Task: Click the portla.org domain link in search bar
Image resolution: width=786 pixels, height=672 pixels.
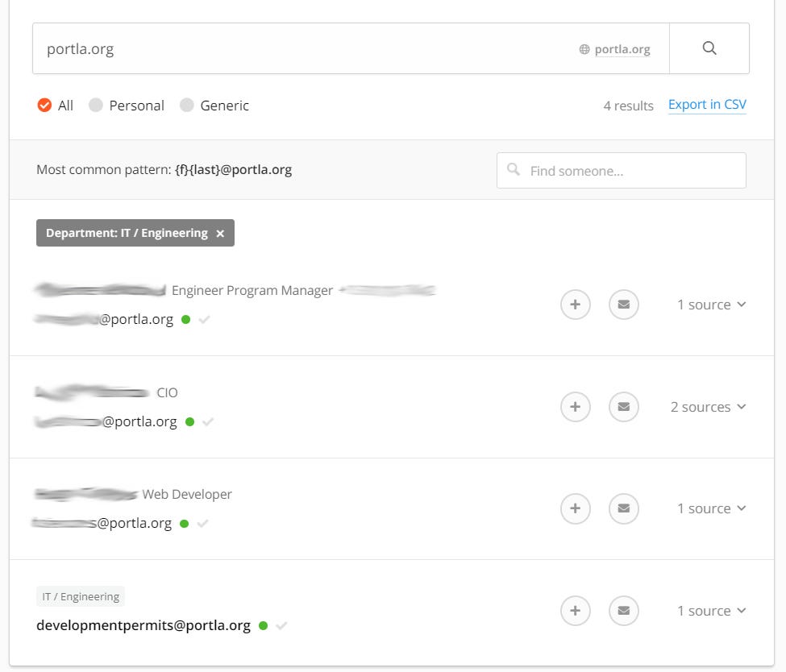Action: pyautogui.click(x=622, y=49)
